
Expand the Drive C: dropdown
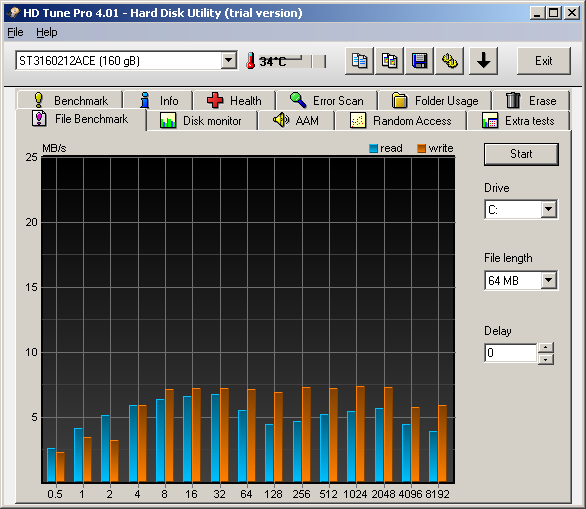coord(549,209)
